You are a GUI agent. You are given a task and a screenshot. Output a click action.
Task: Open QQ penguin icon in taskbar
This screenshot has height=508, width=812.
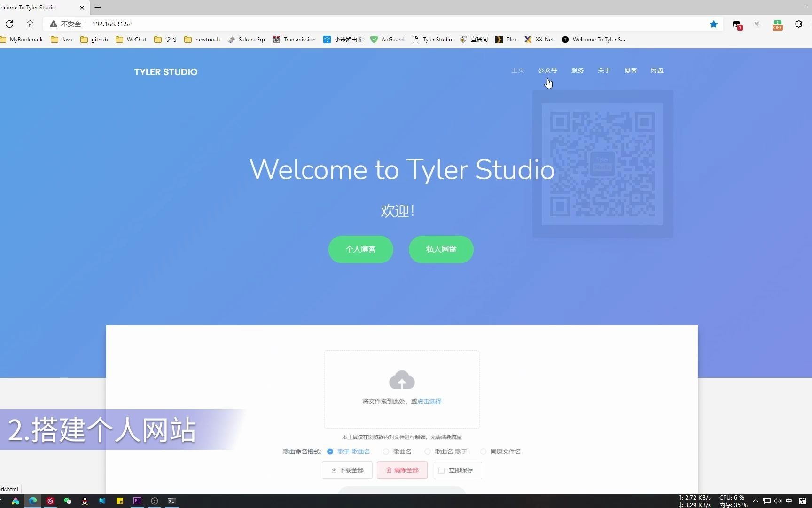85,501
